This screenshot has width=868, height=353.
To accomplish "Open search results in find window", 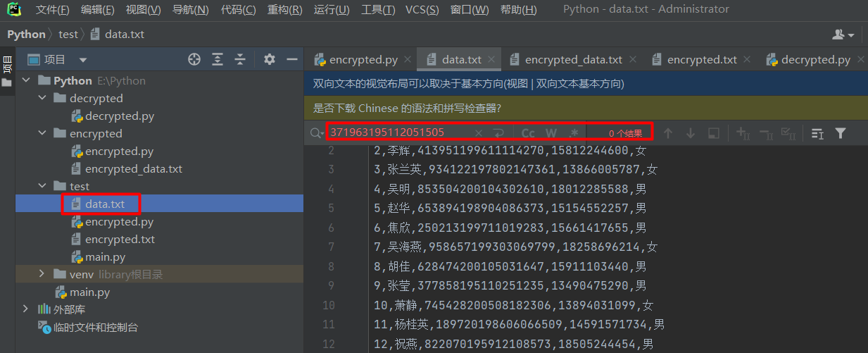I will click(713, 133).
